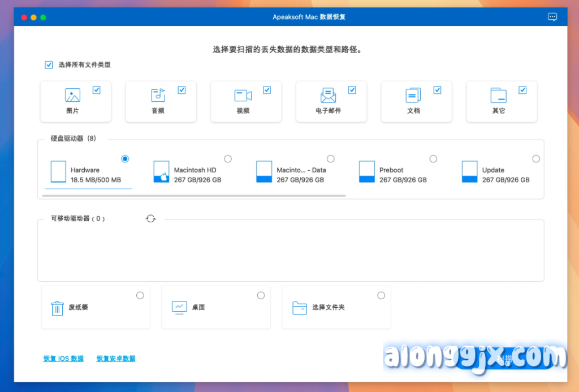
Task: Choose the 选择文件夹 radio button
Action: 381,295
